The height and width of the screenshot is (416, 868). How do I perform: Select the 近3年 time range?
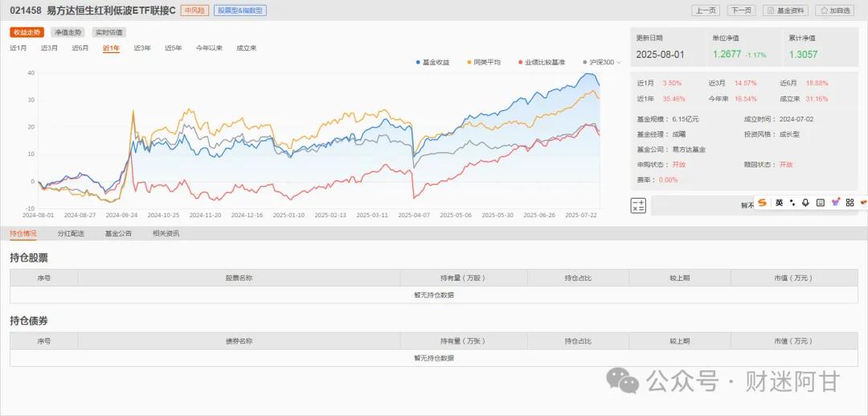[x=142, y=48]
